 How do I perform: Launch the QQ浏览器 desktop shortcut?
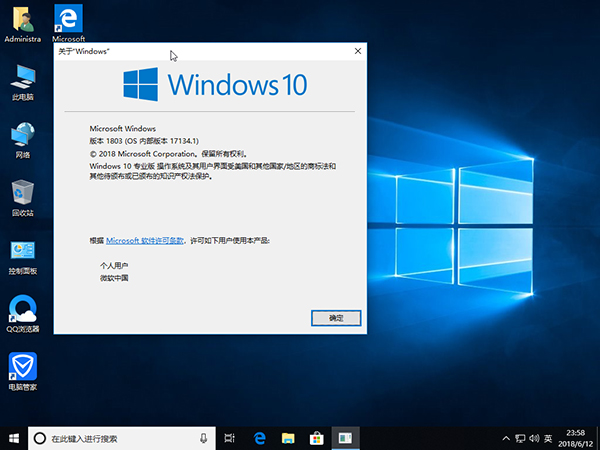coord(23,314)
